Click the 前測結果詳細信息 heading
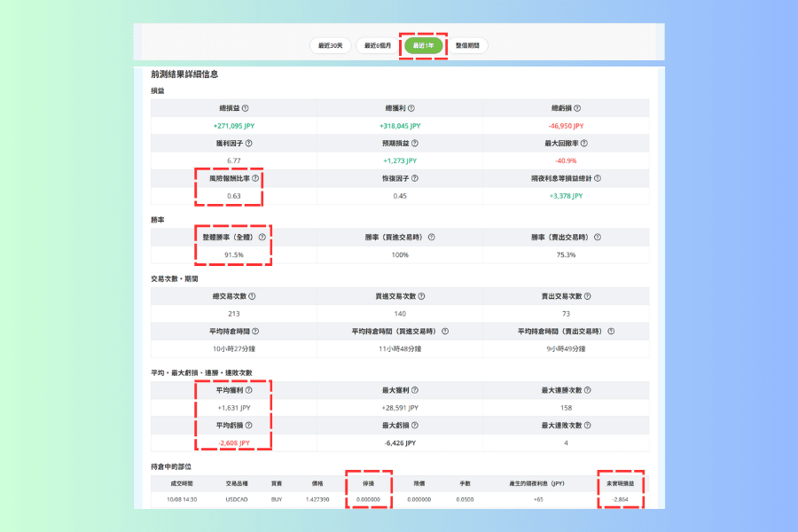798x532 pixels. [x=184, y=74]
